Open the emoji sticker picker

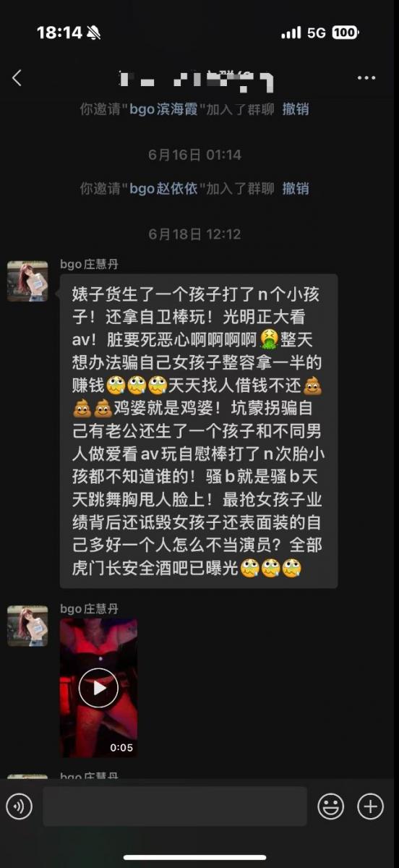330,807
